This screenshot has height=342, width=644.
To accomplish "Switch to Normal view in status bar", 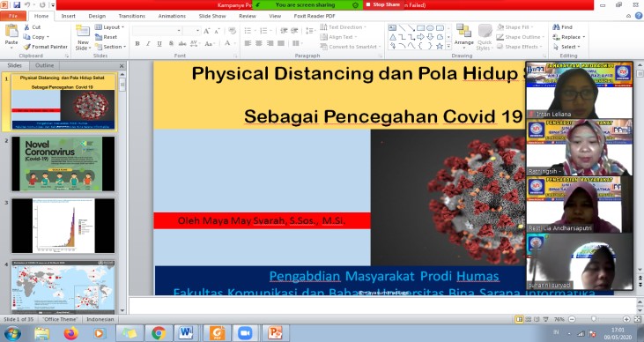I will (519, 319).
